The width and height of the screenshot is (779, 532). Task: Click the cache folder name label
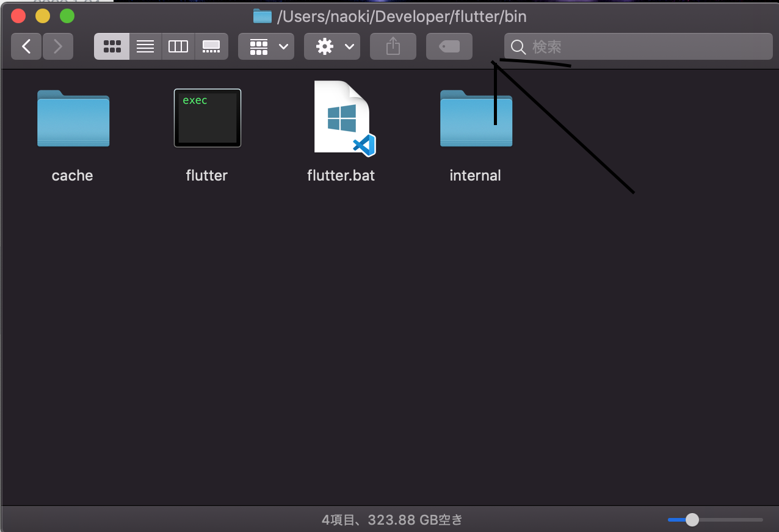point(73,176)
